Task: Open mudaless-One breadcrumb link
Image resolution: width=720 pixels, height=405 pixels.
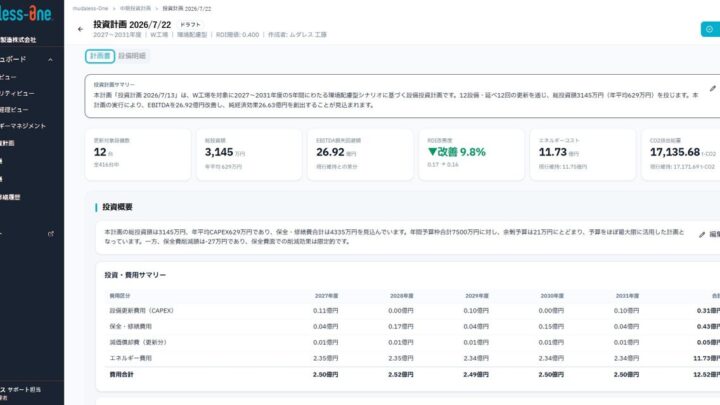Action: 90,8
